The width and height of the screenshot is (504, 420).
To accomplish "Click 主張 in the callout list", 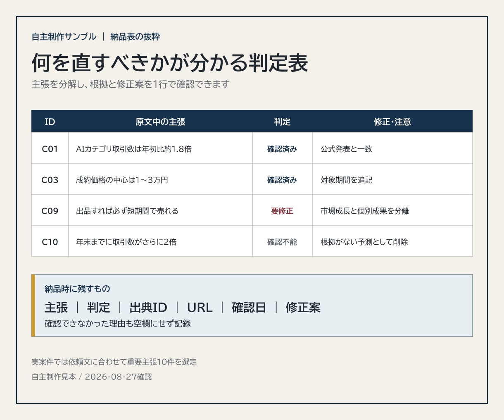I will [x=56, y=307].
